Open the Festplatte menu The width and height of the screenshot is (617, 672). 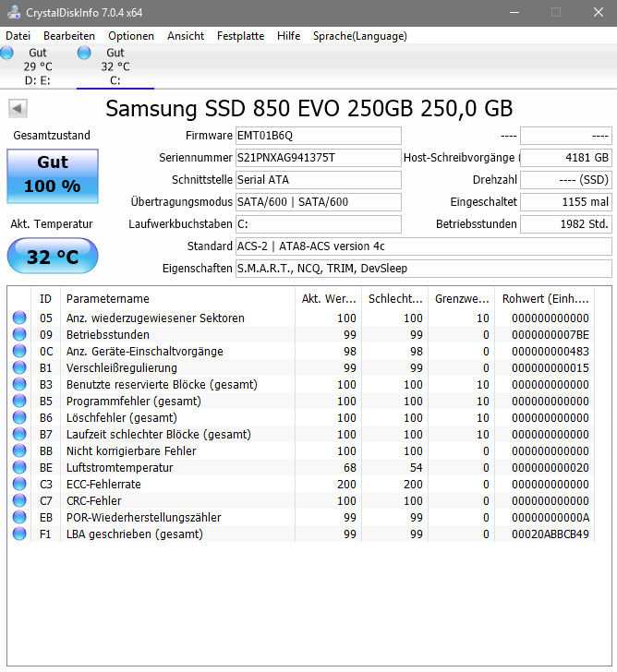tap(240, 36)
